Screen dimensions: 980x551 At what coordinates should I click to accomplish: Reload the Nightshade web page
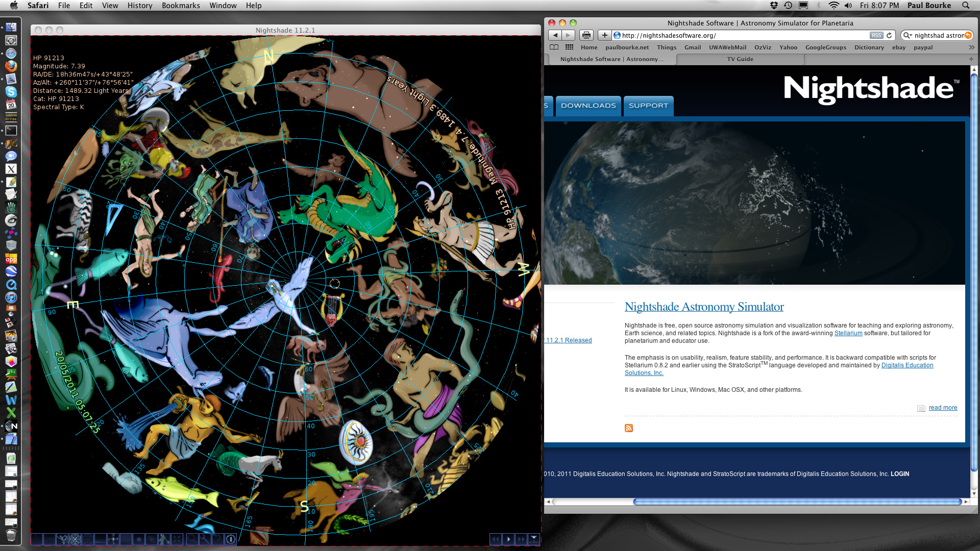pos(889,35)
